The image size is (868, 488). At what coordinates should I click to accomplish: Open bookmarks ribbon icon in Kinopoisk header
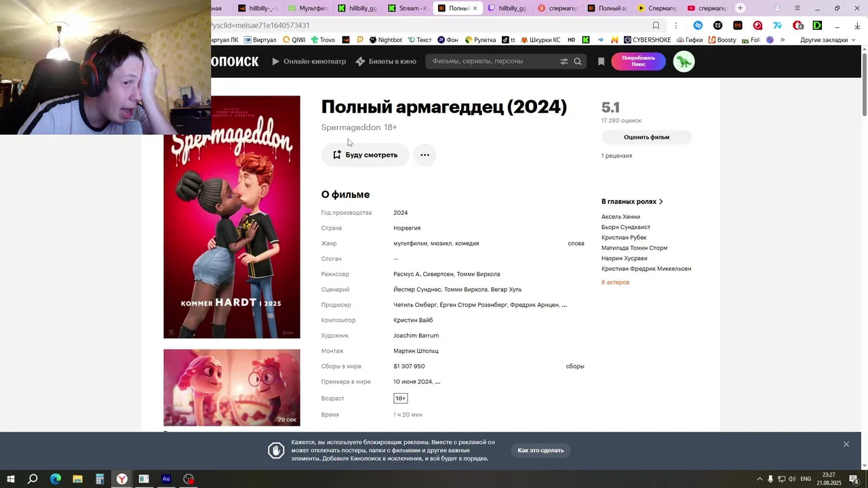pos(601,61)
